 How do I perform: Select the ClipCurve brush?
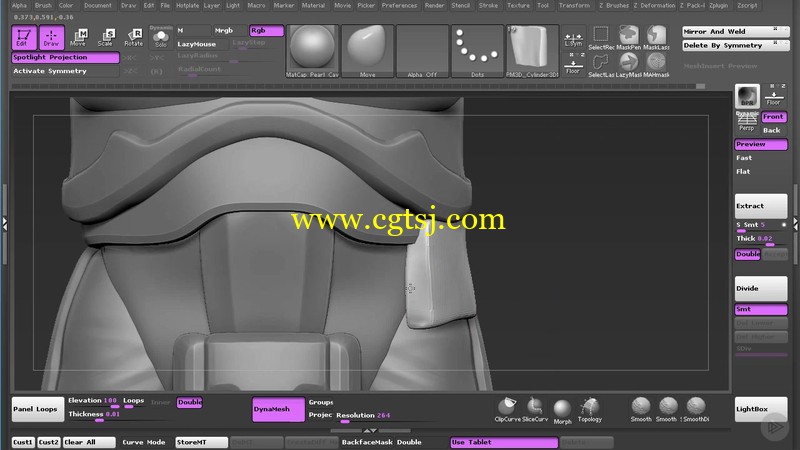click(507, 410)
